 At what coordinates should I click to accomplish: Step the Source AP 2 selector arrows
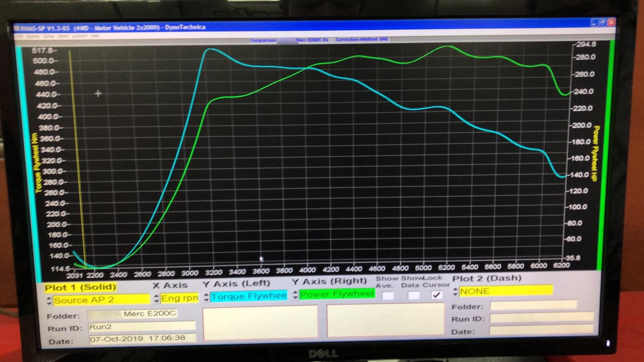49,300
